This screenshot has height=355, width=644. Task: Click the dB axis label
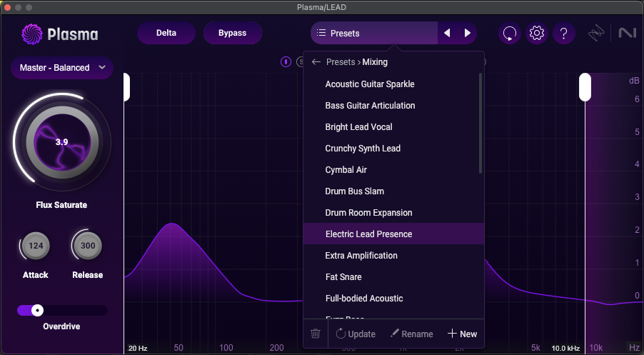pos(634,81)
